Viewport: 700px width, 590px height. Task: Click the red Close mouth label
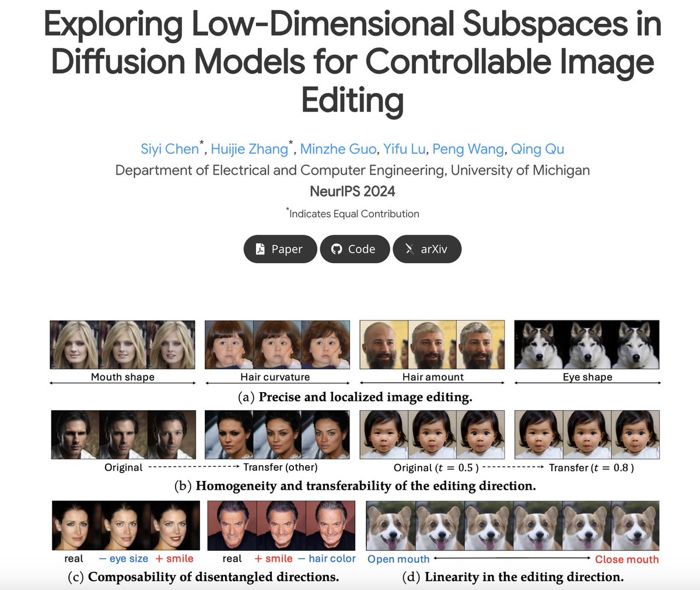pyautogui.click(x=627, y=559)
